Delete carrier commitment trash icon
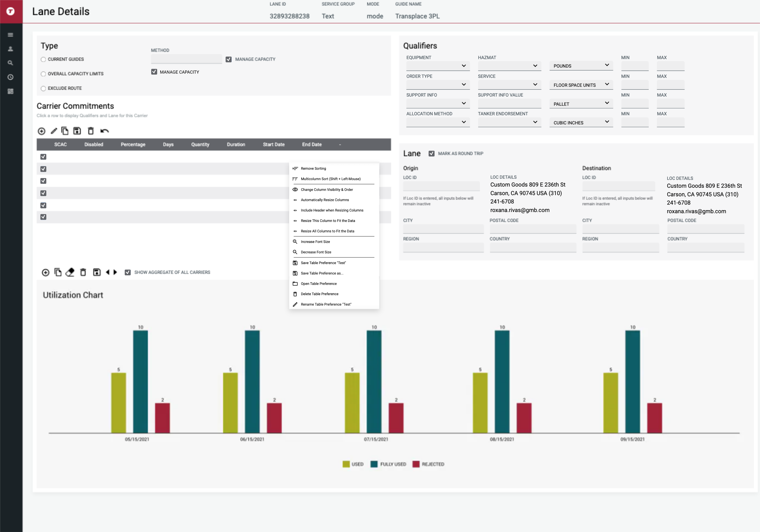Image resolution: width=760 pixels, height=532 pixels. coord(91,131)
